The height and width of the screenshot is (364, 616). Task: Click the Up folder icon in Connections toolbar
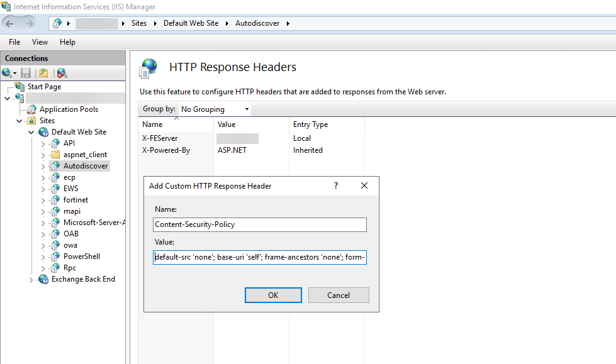tap(43, 73)
